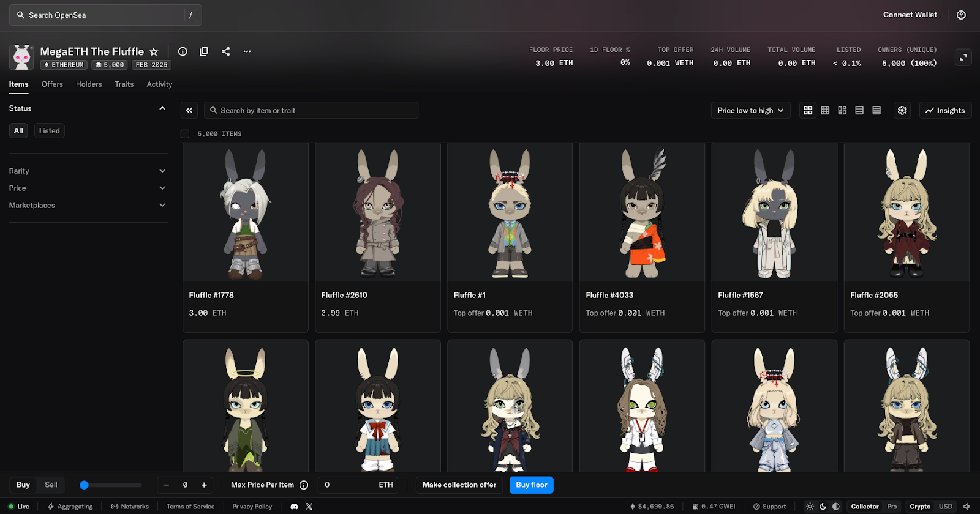Screen dimensions: 980x514
Task: Switch currency display to USD
Action: (946, 507)
